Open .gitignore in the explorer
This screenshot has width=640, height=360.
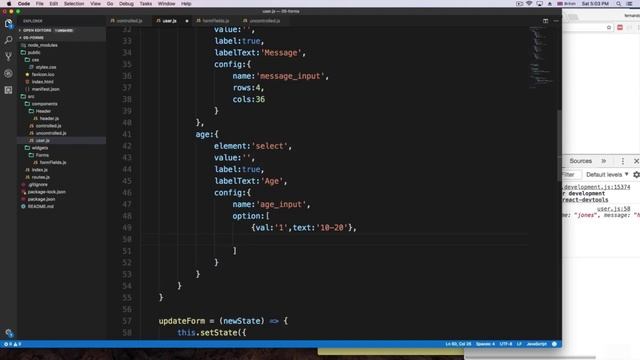tap(38, 185)
